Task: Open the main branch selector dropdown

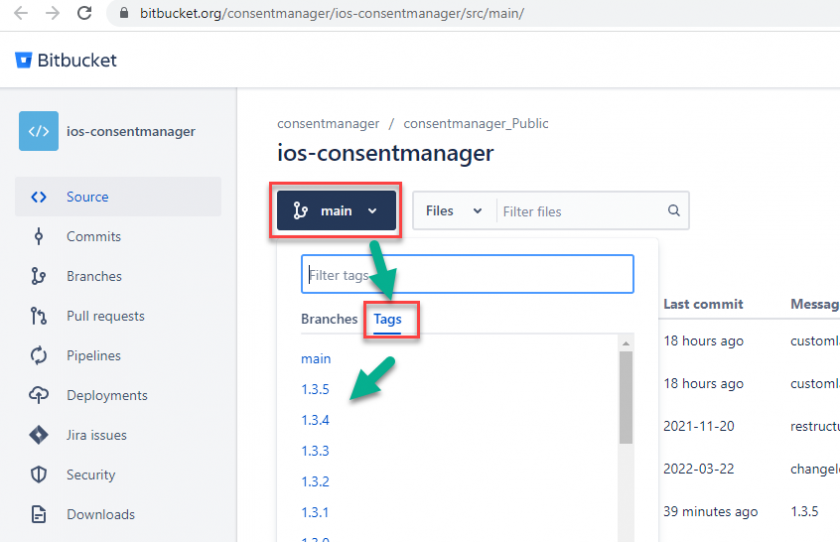Action: click(336, 210)
